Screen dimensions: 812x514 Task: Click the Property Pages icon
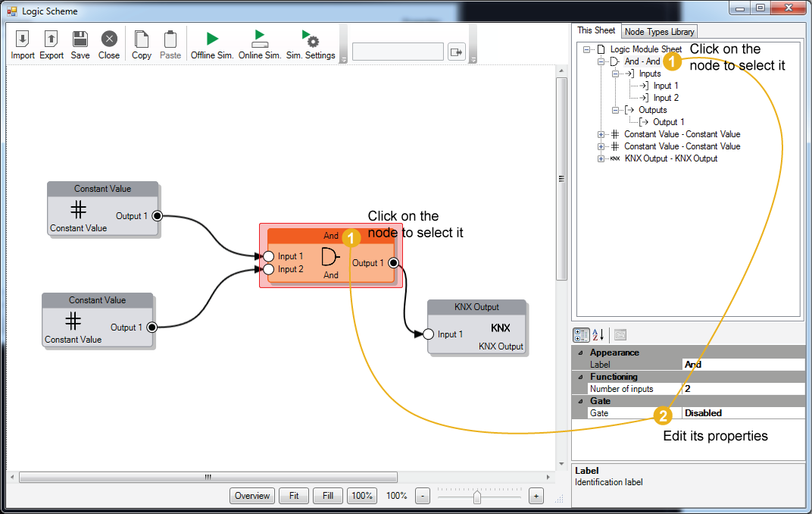pyautogui.click(x=620, y=335)
